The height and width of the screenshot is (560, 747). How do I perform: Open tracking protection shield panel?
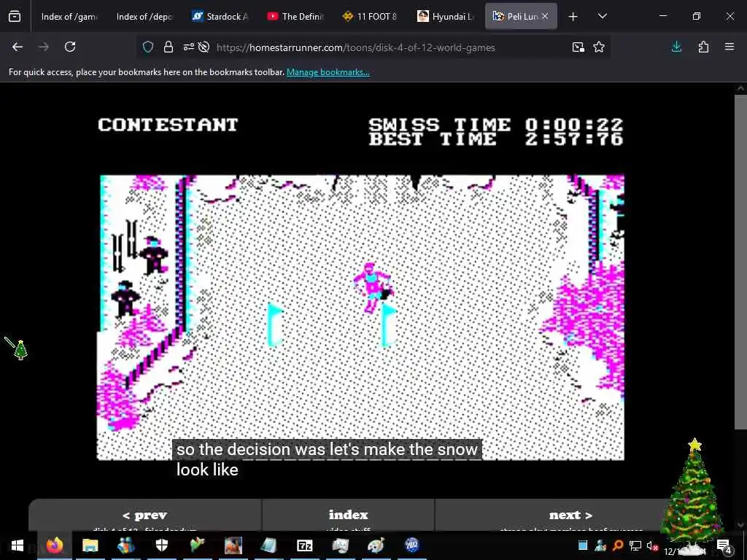(148, 47)
